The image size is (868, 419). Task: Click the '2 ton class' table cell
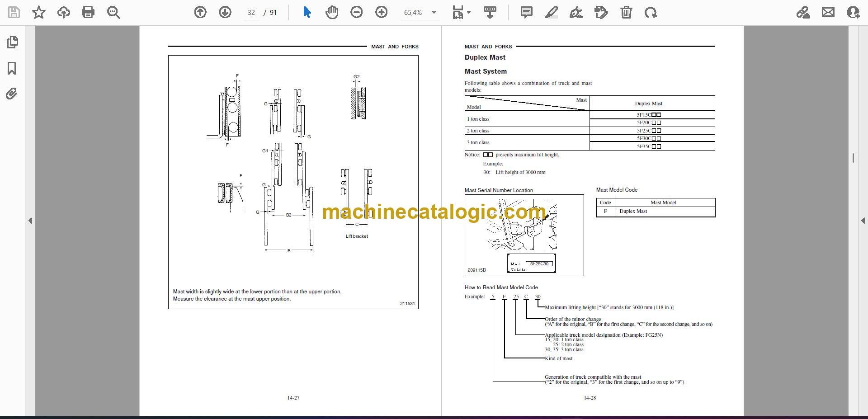tap(527, 131)
